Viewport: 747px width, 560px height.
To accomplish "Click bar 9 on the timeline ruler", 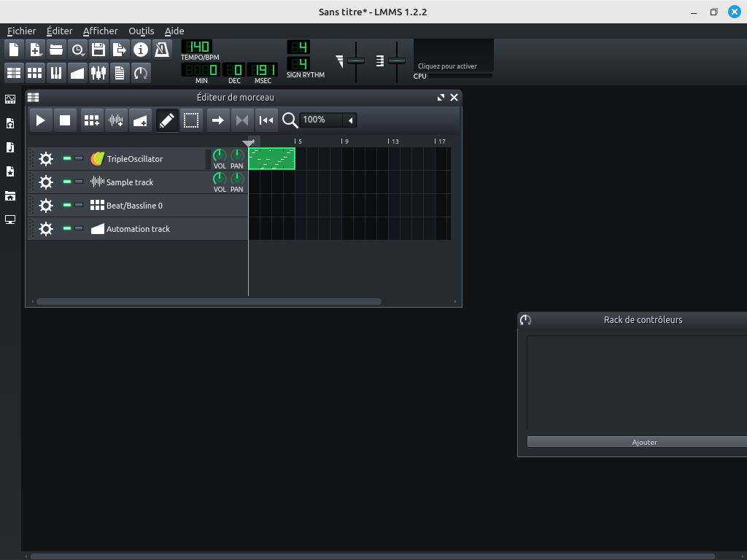I will pyautogui.click(x=344, y=141).
